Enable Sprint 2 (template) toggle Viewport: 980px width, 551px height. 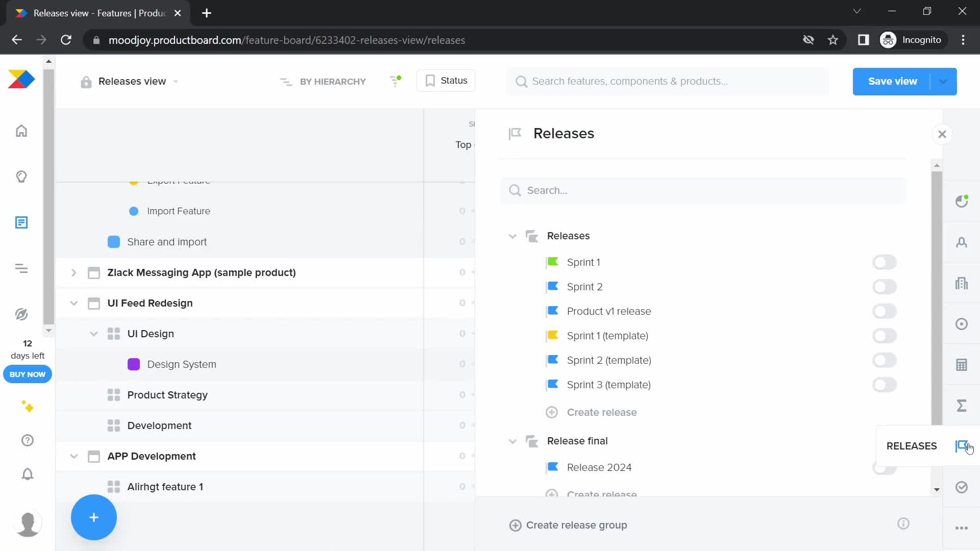[x=885, y=360]
